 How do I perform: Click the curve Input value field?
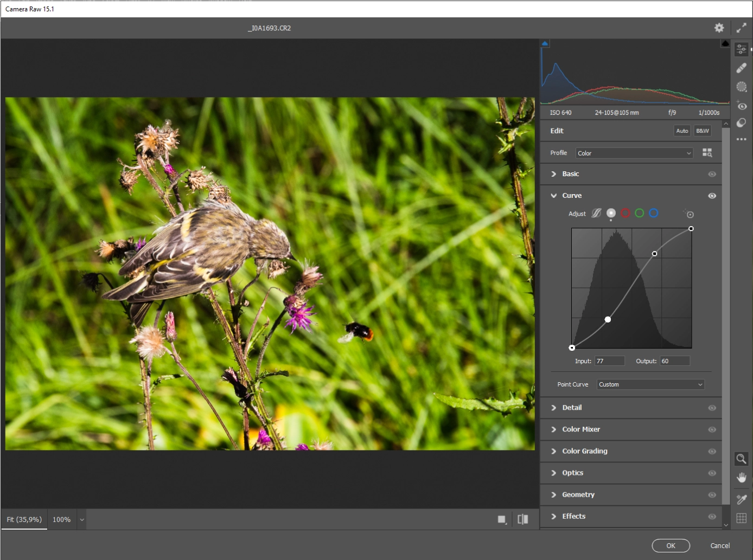(x=610, y=361)
